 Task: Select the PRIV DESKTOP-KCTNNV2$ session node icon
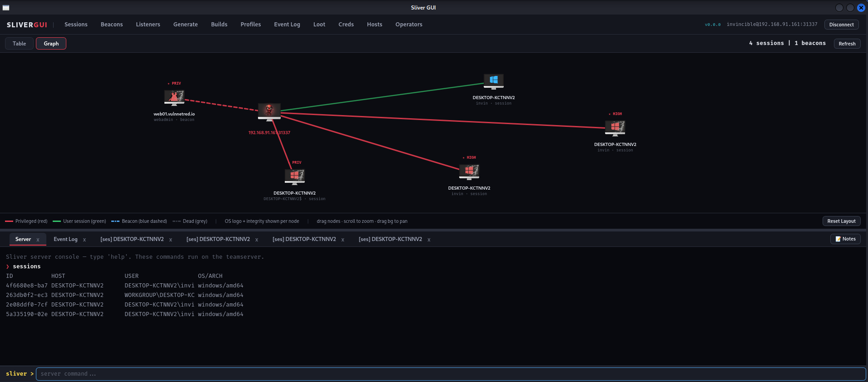coord(295,176)
